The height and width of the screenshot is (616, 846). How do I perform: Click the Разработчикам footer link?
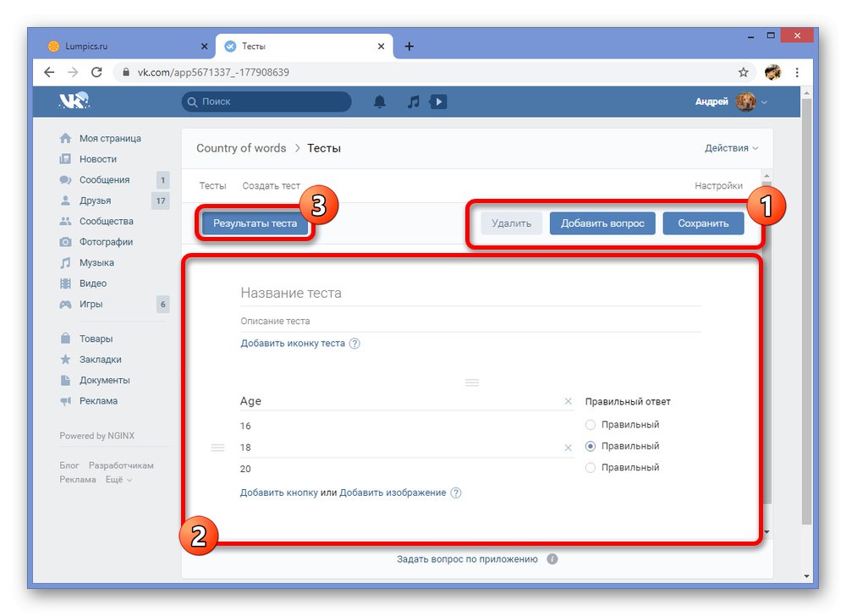121,465
